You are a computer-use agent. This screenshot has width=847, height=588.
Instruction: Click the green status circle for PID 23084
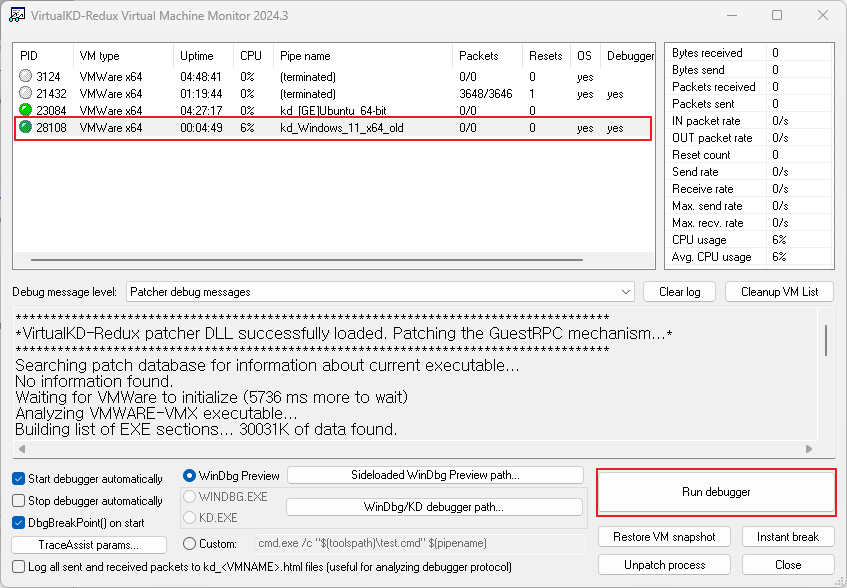25,110
